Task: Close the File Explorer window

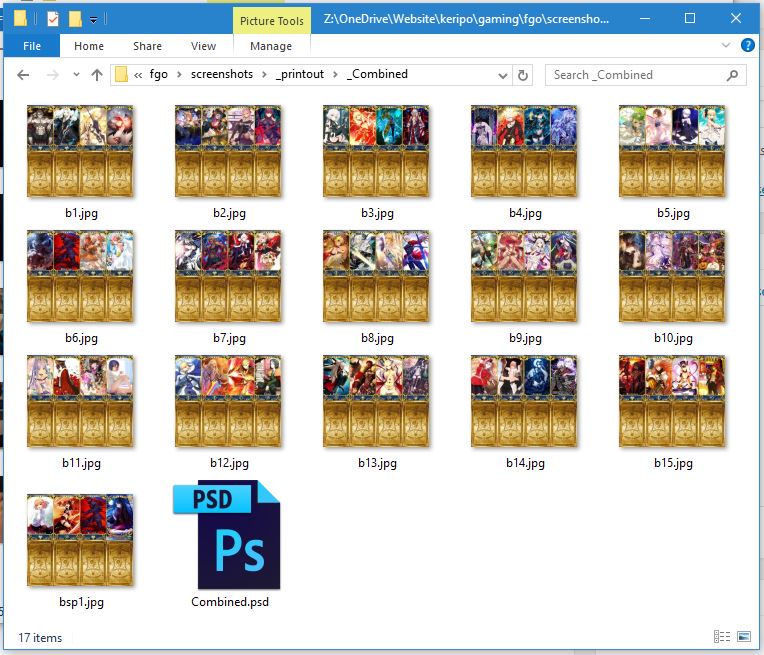Action: (x=736, y=19)
